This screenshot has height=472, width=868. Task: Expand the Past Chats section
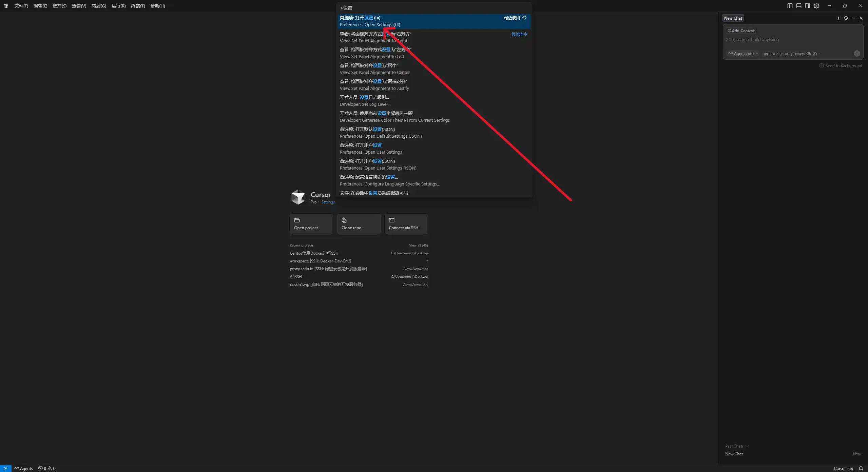click(736, 446)
